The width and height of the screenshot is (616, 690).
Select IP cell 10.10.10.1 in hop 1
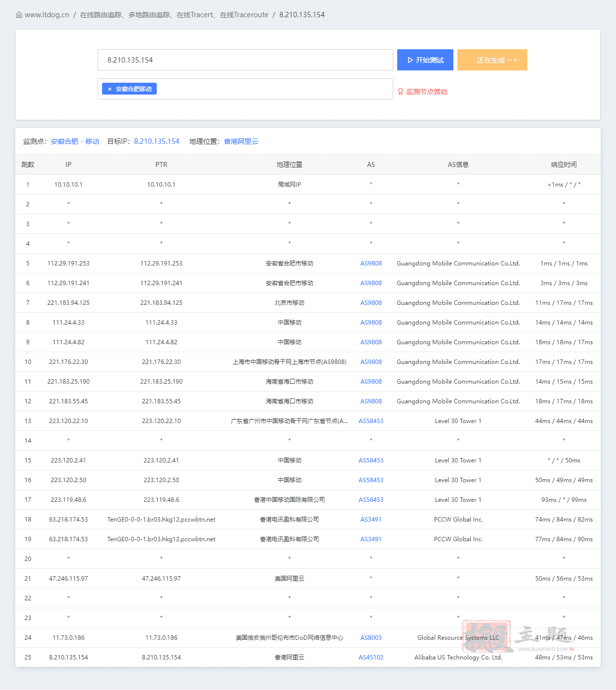68,185
